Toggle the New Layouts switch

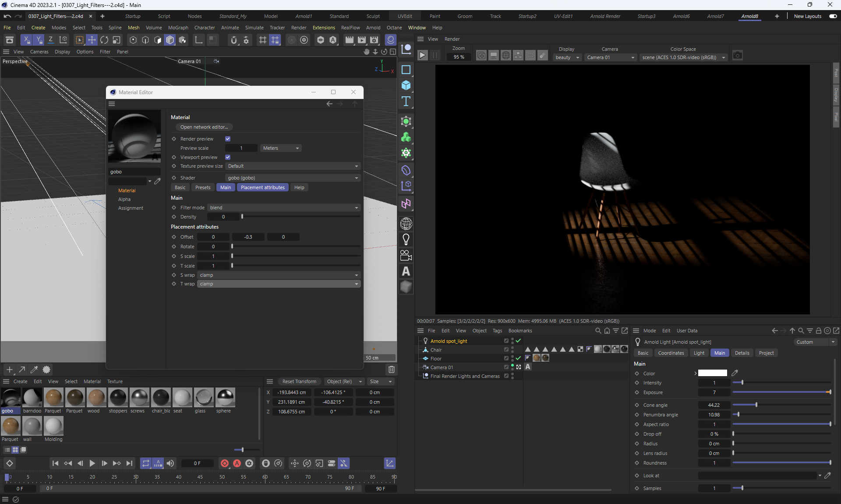pyautogui.click(x=833, y=16)
